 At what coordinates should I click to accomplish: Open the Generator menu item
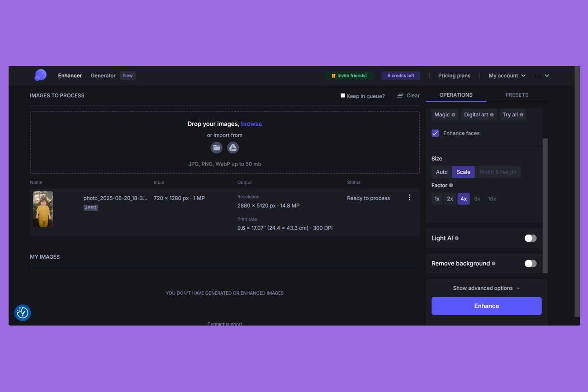[103, 76]
